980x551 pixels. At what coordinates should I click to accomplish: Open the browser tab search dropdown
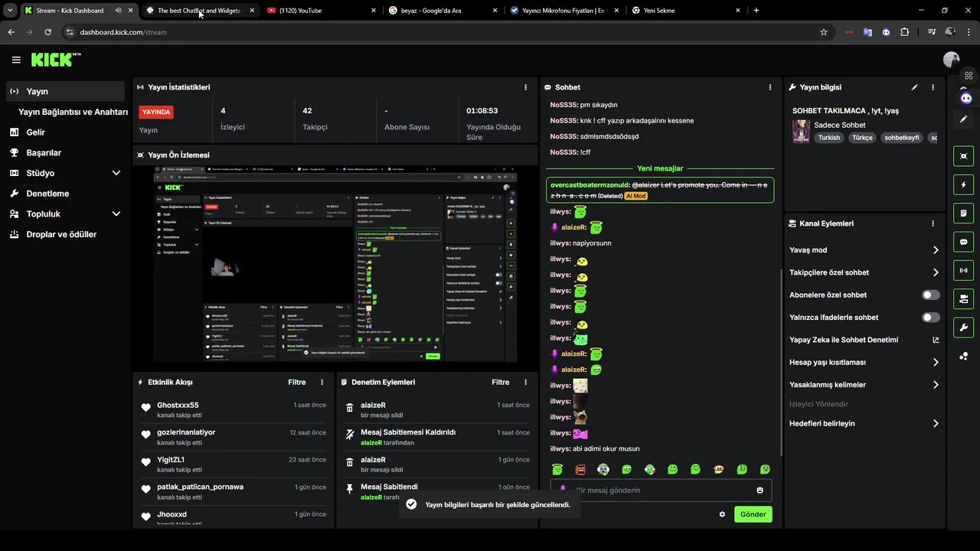(x=10, y=11)
